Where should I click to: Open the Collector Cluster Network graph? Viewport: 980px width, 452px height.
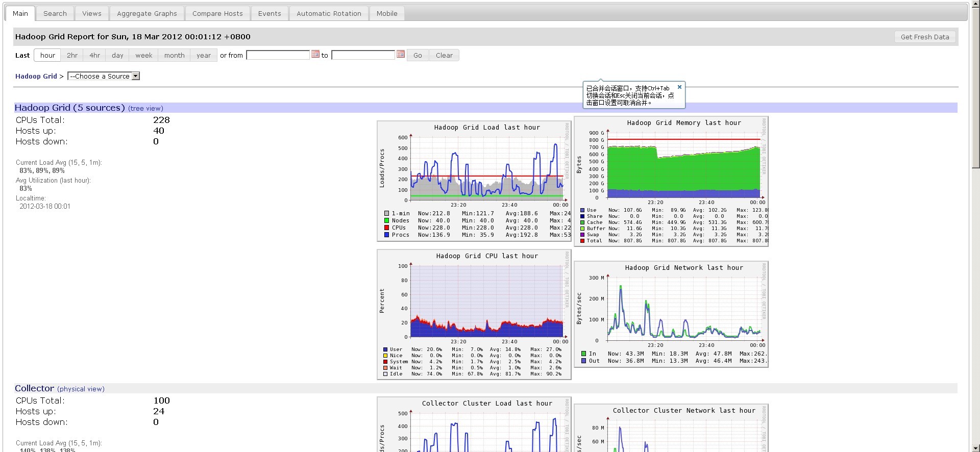(x=671, y=428)
